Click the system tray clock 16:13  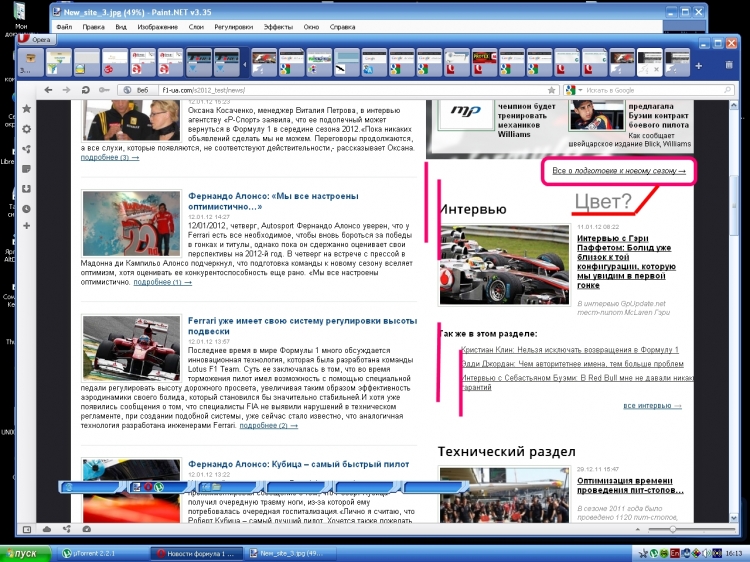[734, 553]
